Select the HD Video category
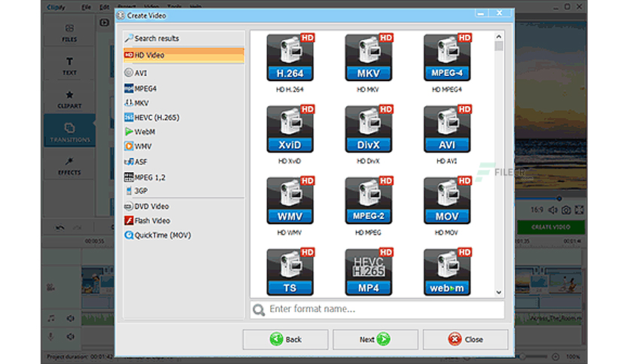 (x=184, y=56)
